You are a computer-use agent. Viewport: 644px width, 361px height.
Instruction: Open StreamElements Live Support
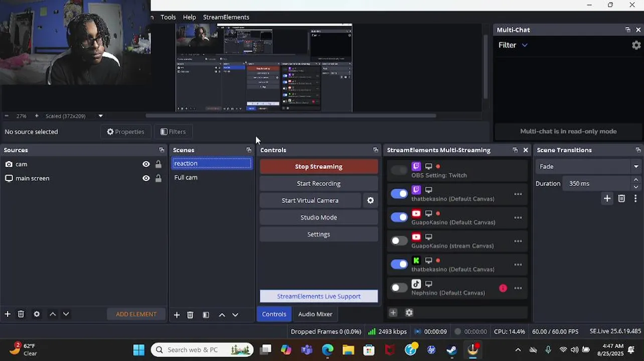pyautogui.click(x=318, y=296)
